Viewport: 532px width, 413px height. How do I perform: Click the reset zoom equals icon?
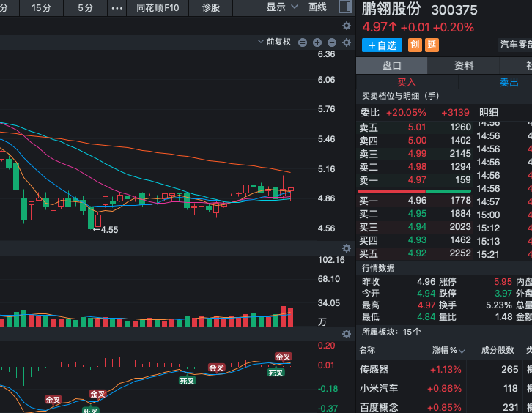pos(303,42)
